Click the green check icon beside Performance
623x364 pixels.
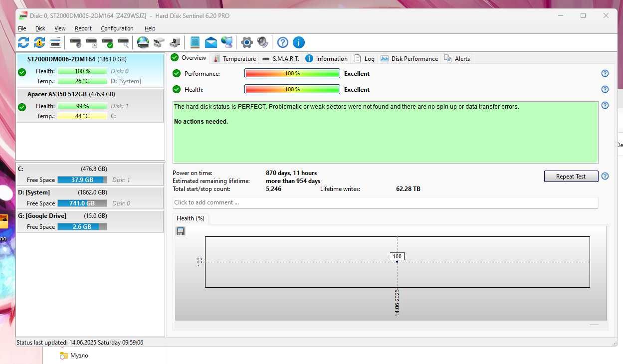177,73
